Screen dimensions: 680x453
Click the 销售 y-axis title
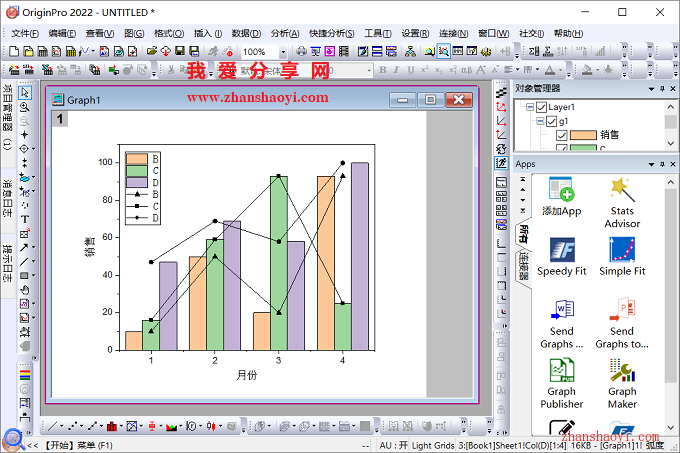point(89,247)
